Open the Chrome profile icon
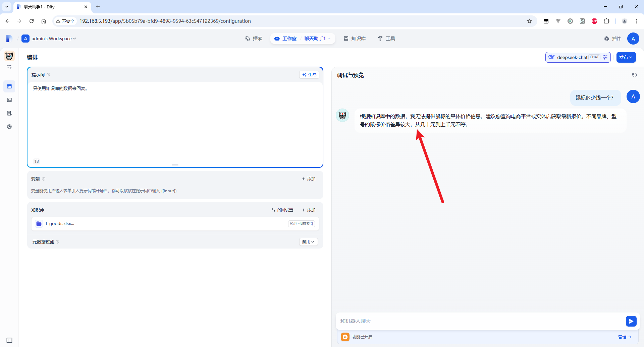The height and width of the screenshot is (347, 644). [624, 21]
